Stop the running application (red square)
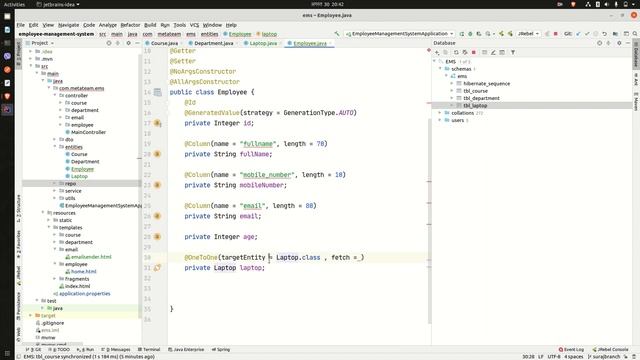640x360 pixels. [x=556, y=34]
